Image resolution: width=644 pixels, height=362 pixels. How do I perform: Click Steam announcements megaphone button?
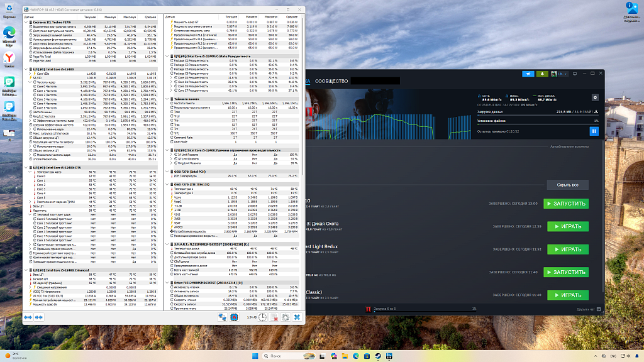[528, 74]
